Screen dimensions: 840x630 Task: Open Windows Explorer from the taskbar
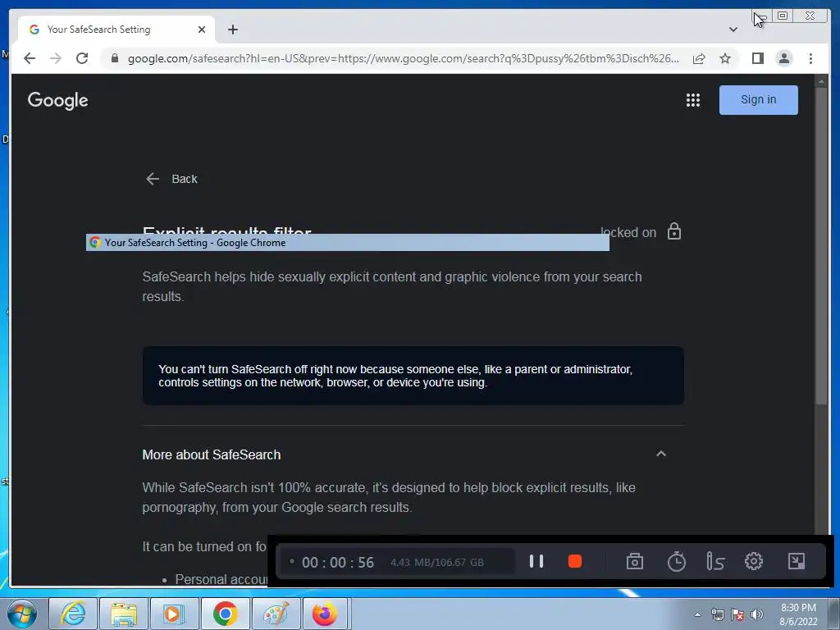(124, 614)
